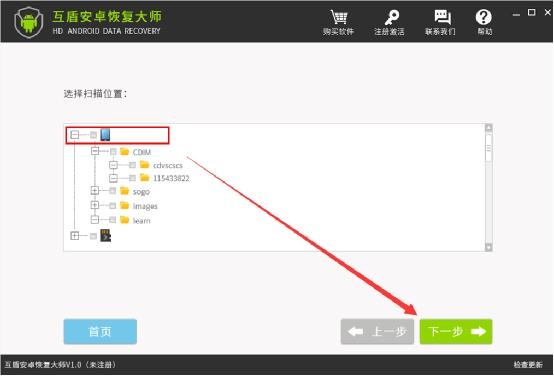Click the tree scrollbar up arrow
This screenshot has width=554, height=376.
489,128
